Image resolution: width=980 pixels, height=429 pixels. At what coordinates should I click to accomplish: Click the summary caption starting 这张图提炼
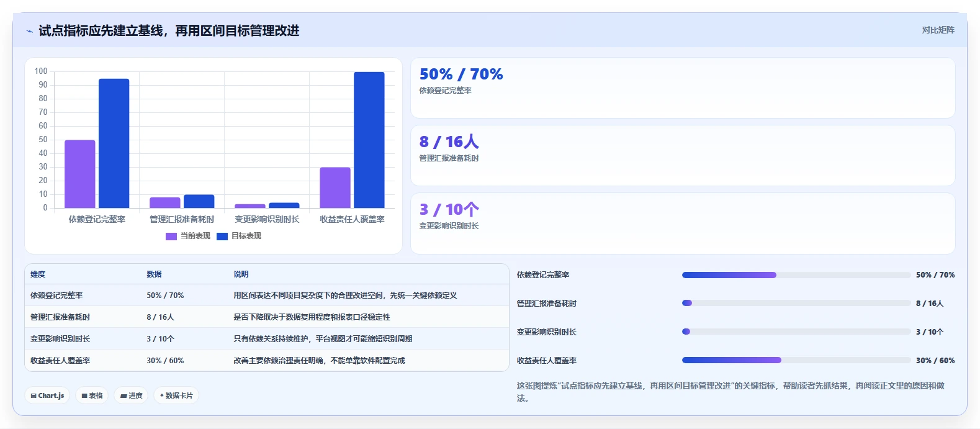pos(731,392)
